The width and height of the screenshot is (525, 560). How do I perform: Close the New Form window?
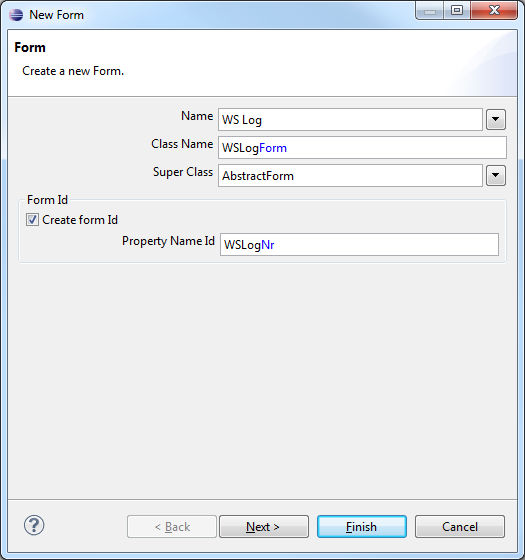coord(494,10)
